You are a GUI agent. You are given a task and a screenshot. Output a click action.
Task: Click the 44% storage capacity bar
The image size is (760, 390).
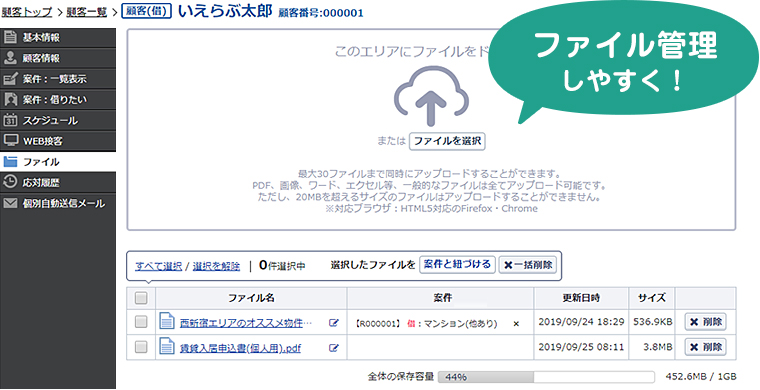tap(546, 377)
